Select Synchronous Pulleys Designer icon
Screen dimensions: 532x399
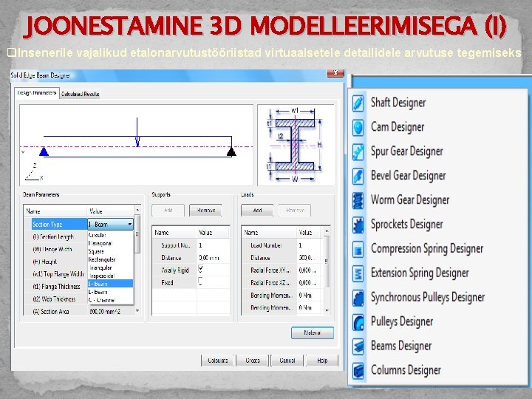click(358, 298)
